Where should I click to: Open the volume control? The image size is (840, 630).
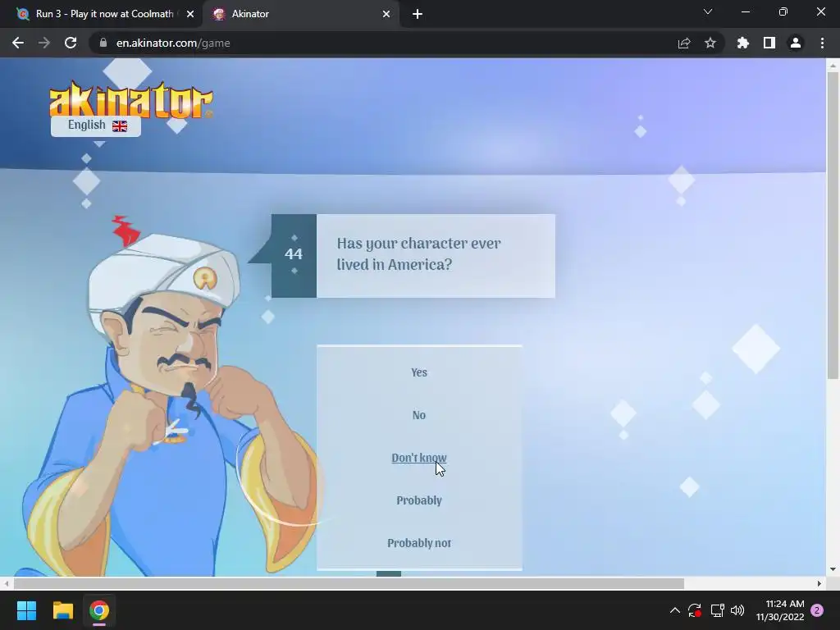coord(737,610)
